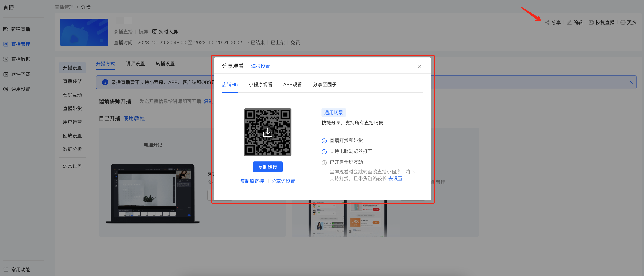Open the 海报设置 link in dialog header
The image size is (644, 276).
260,66
